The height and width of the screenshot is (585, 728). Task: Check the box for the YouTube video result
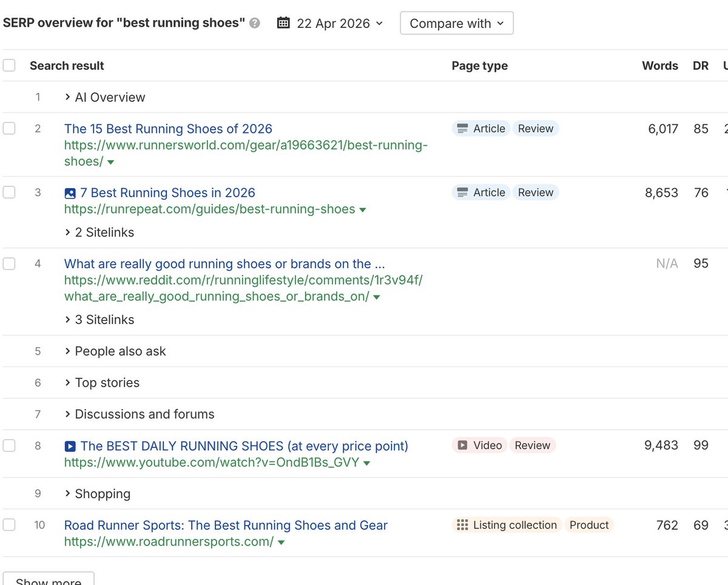(9, 446)
